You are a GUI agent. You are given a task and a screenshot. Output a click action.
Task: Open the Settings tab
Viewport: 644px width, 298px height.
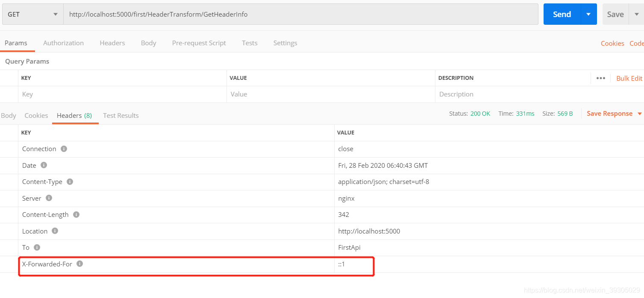(285, 43)
